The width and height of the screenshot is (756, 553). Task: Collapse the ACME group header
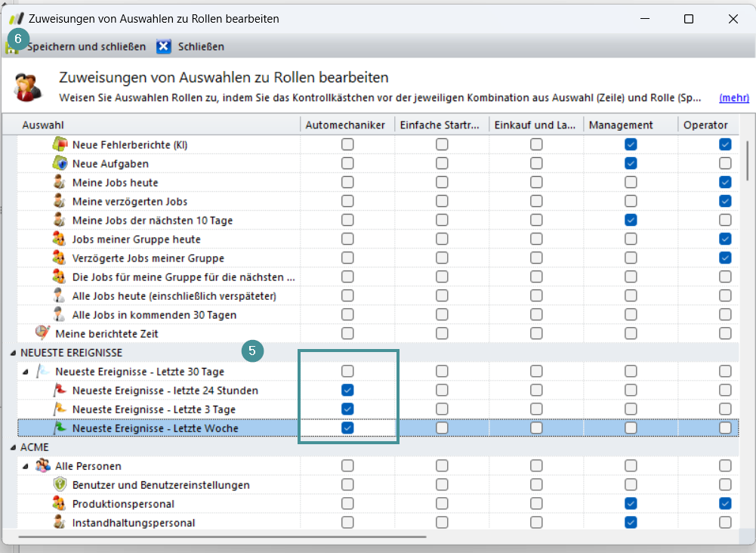pos(13,447)
